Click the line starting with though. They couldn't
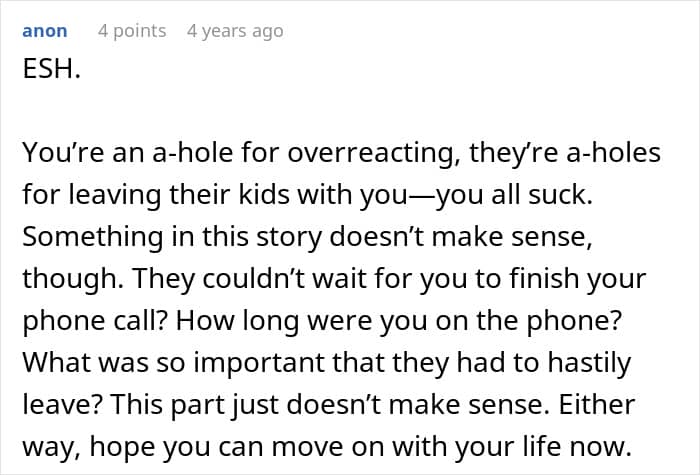 point(334,279)
